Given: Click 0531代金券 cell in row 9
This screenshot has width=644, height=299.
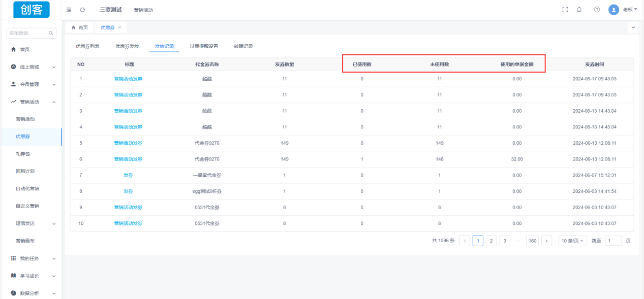Looking at the screenshot, I should tap(207, 207).
